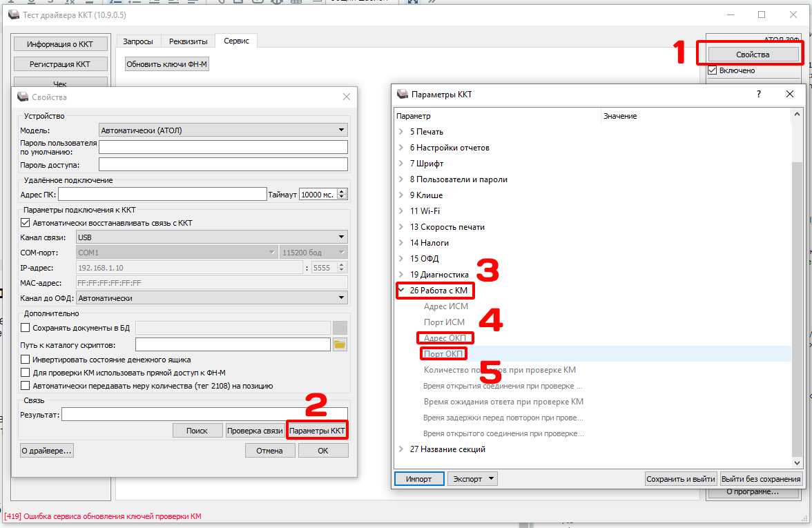Check Инвертировать состояние денежного ящика
The height and width of the screenshot is (528, 812).
pos(26,360)
